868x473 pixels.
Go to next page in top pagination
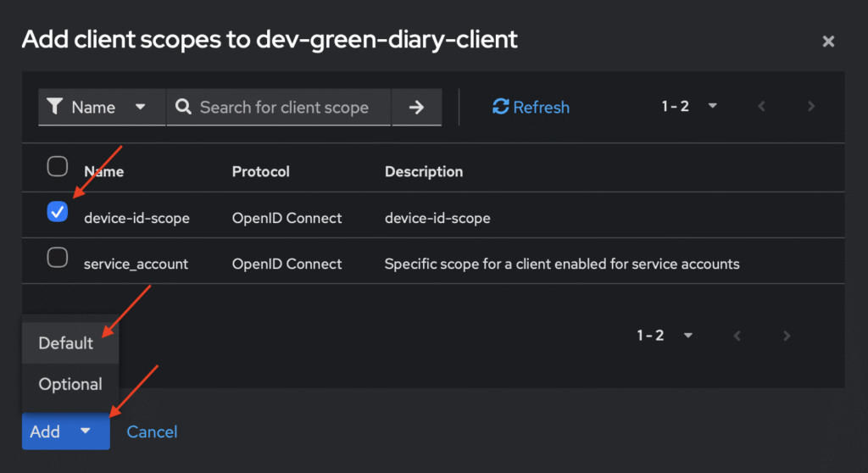pos(811,107)
